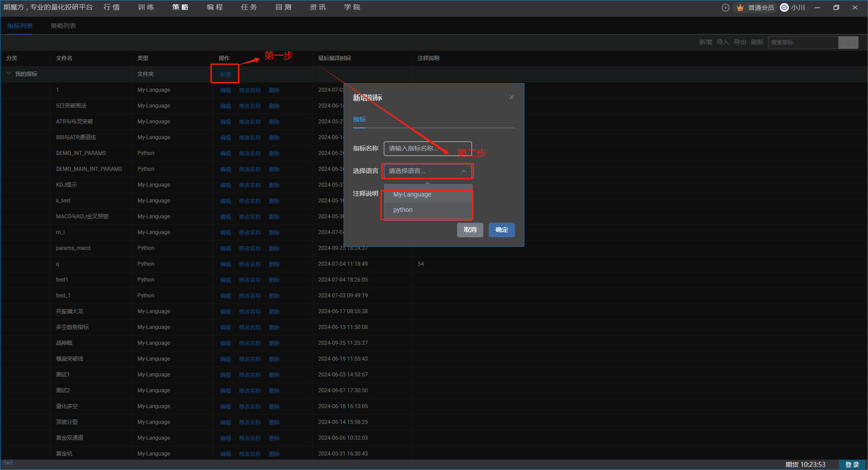
Task: Open the 请选择语言 dropdown
Action: pos(428,171)
